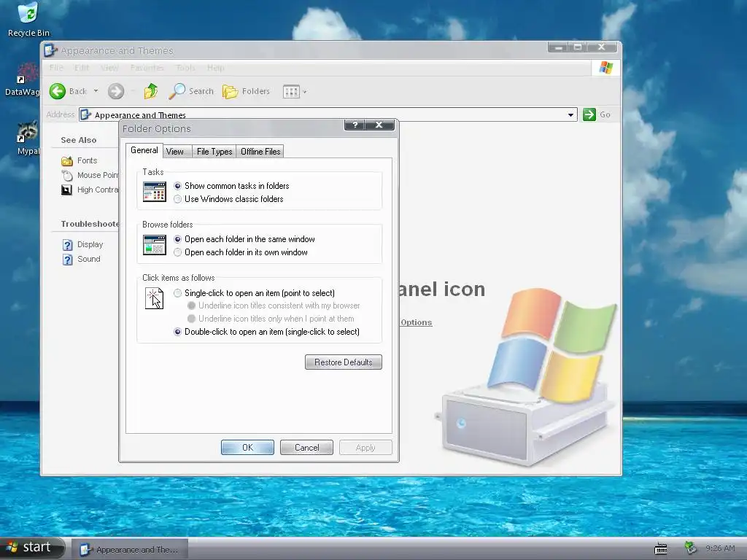
Task: Click the tray icon left of the clock
Action: point(690,548)
